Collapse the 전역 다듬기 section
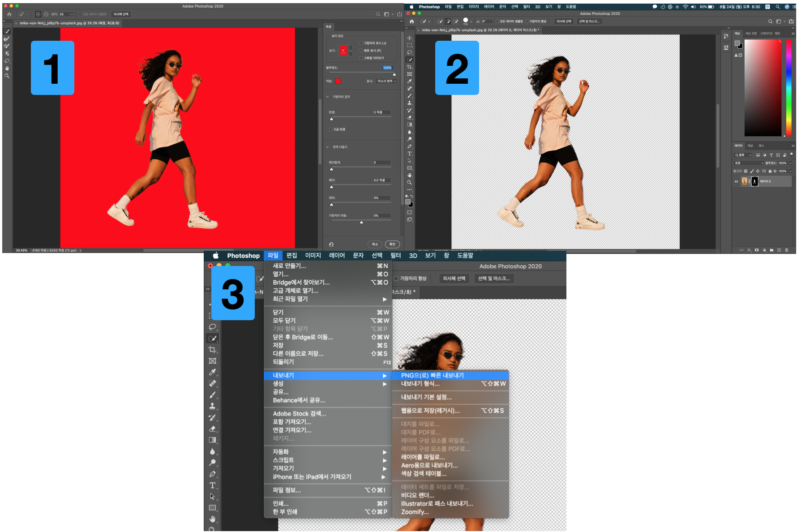Viewport: 797px width, 532px height. point(327,147)
